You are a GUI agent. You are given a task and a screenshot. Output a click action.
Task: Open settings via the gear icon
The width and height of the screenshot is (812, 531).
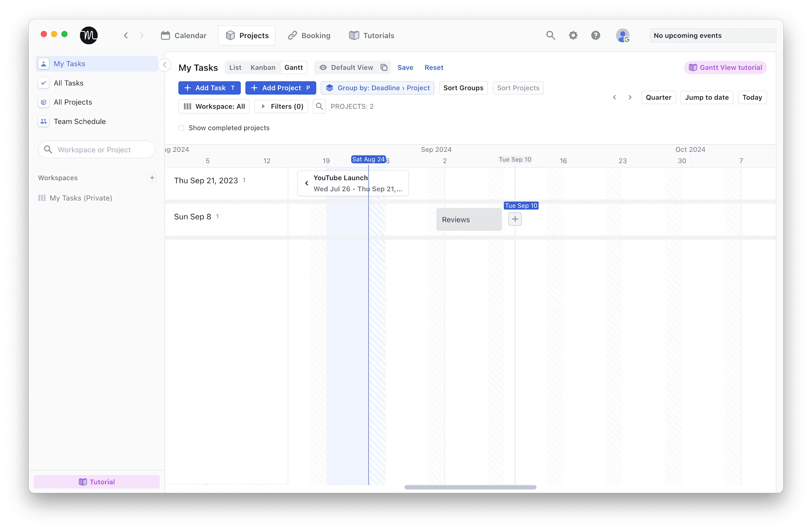(574, 36)
